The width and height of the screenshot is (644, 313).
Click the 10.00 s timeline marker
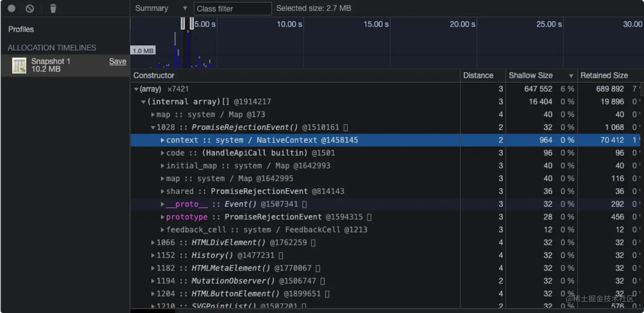[289, 24]
